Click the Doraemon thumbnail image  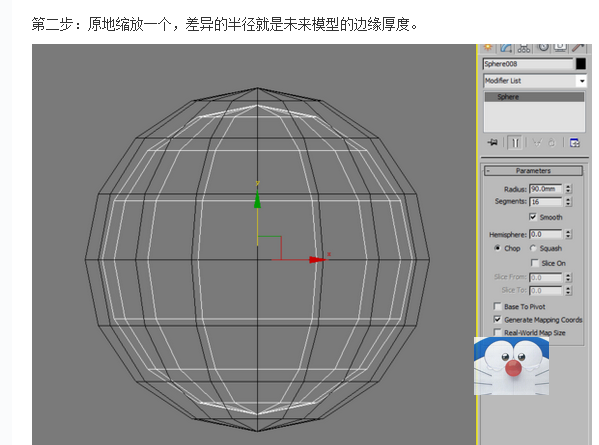coord(512,366)
